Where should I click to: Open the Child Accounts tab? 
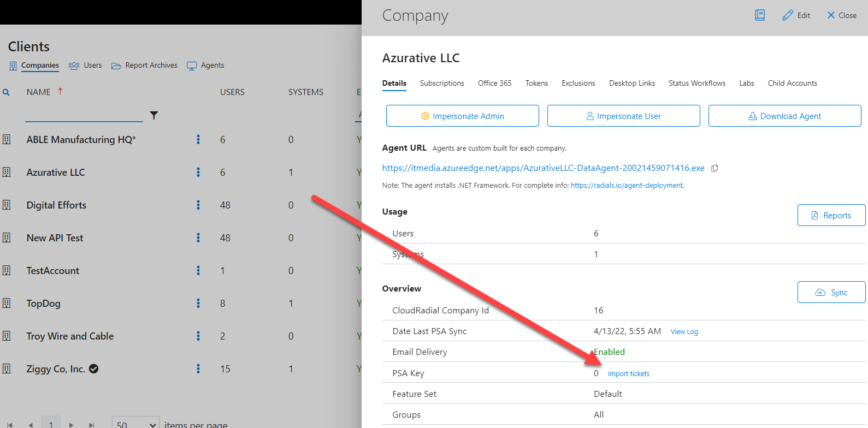(793, 84)
